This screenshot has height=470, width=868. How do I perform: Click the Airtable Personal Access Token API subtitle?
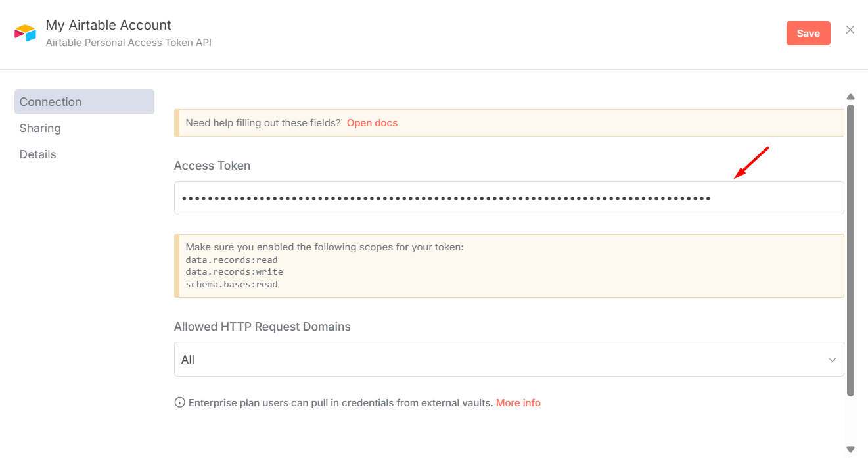pyautogui.click(x=129, y=43)
